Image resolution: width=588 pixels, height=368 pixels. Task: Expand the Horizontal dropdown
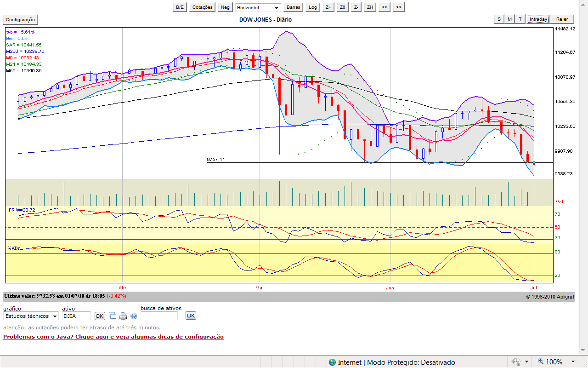point(258,7)
